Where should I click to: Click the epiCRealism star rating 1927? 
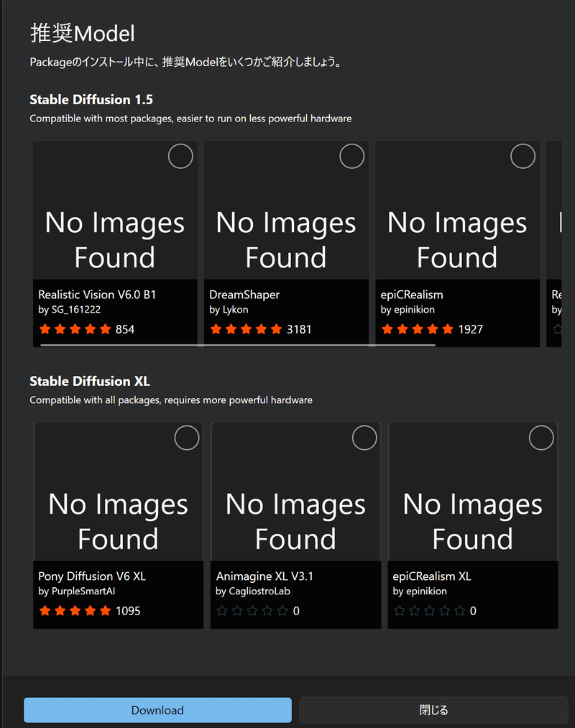[x=432, y=329]
